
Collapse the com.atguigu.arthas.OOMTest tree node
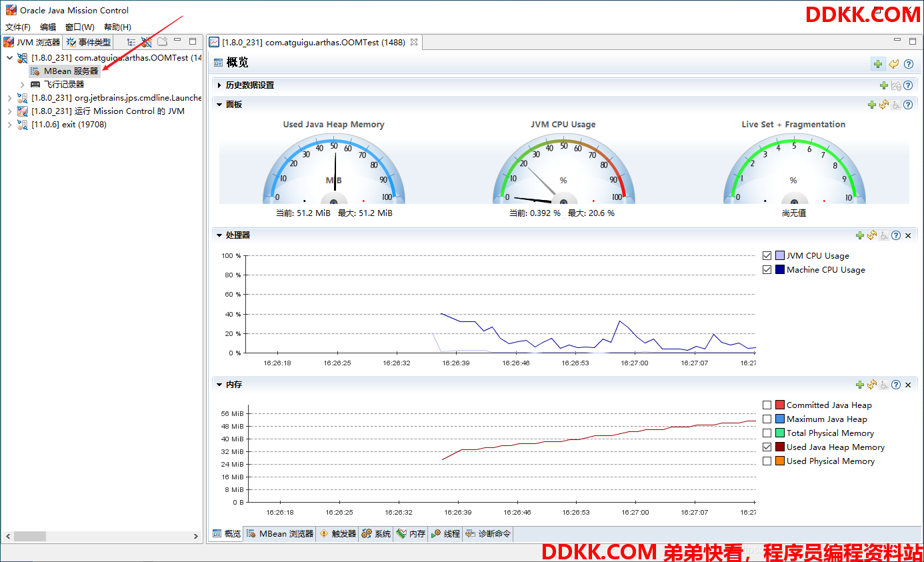point(9,58)
